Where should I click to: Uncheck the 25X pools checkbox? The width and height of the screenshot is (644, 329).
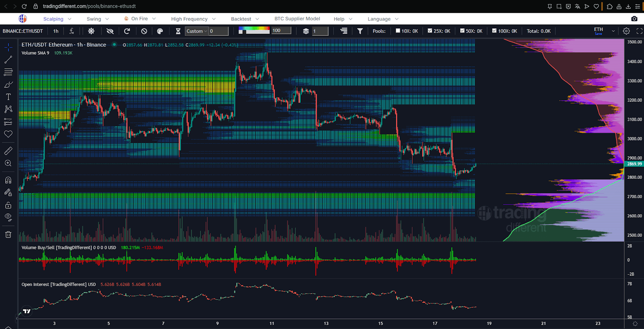pyautogui.click(x=430, y=31)
